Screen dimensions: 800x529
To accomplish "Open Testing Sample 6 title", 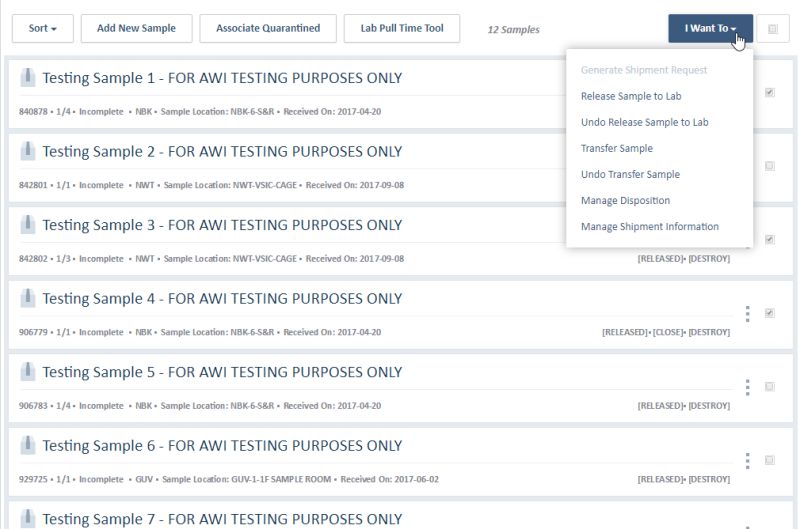I will click(x=222, y=445).
